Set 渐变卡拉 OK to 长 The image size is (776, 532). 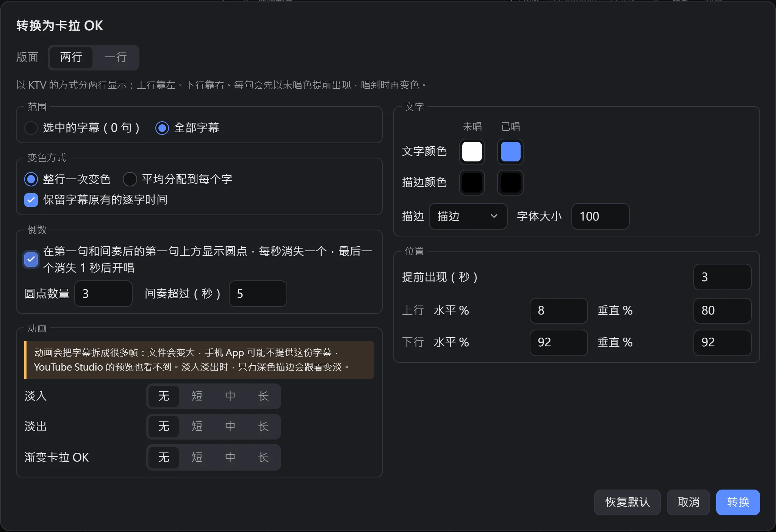pyautogui.click(x=263, y=457)
